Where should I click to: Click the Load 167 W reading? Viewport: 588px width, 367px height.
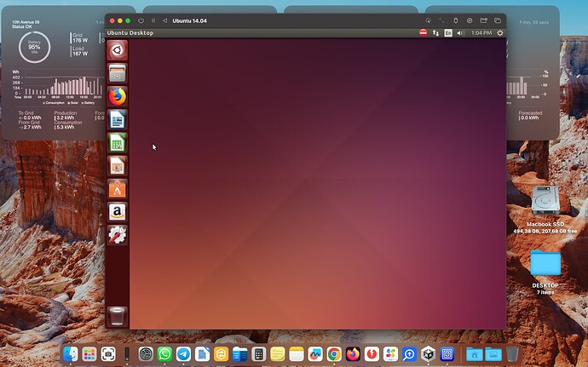pyautogui.click(x=80, y=51)
